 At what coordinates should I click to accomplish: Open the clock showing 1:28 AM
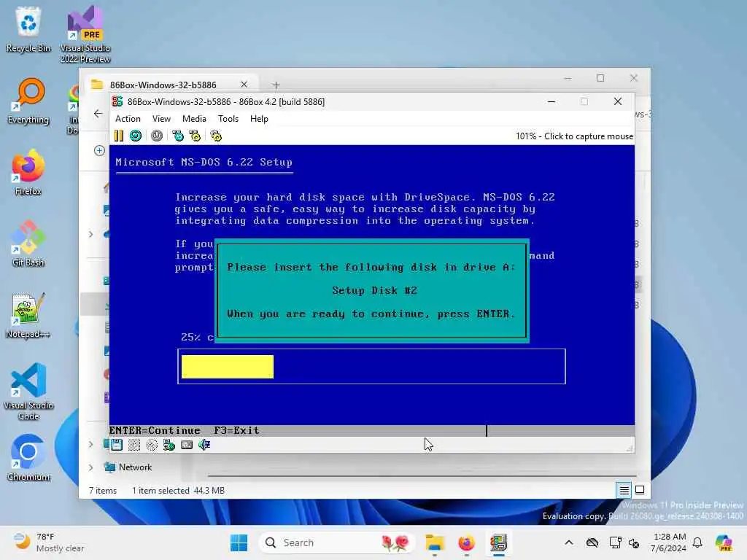(669, 542)
